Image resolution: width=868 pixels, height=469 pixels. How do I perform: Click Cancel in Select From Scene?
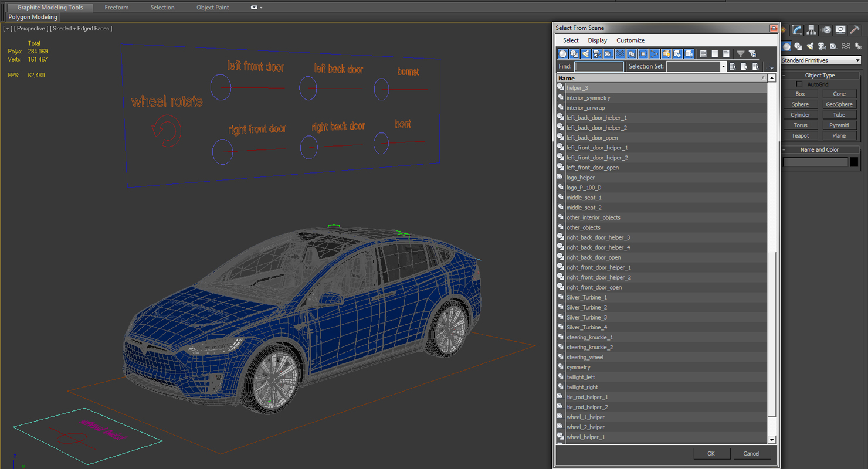pyautogui.click(x=751, y=453)
